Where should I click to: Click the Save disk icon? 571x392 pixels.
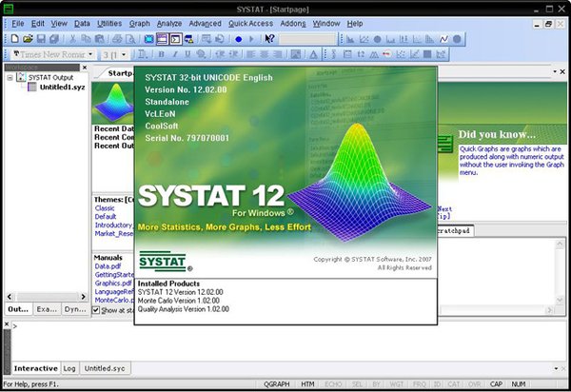pyautogui.click(x=39, y=39)
